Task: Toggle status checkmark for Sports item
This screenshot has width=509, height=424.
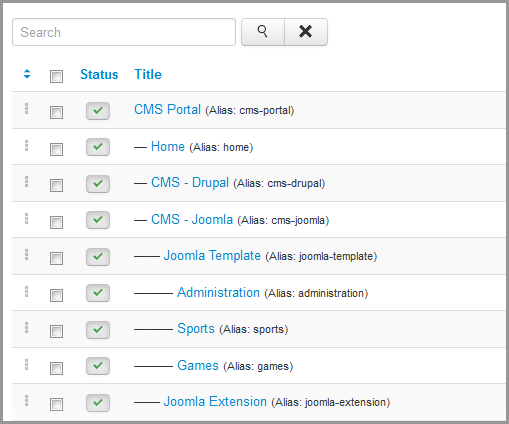Action: pyautogui.click(x=98, y=330)
